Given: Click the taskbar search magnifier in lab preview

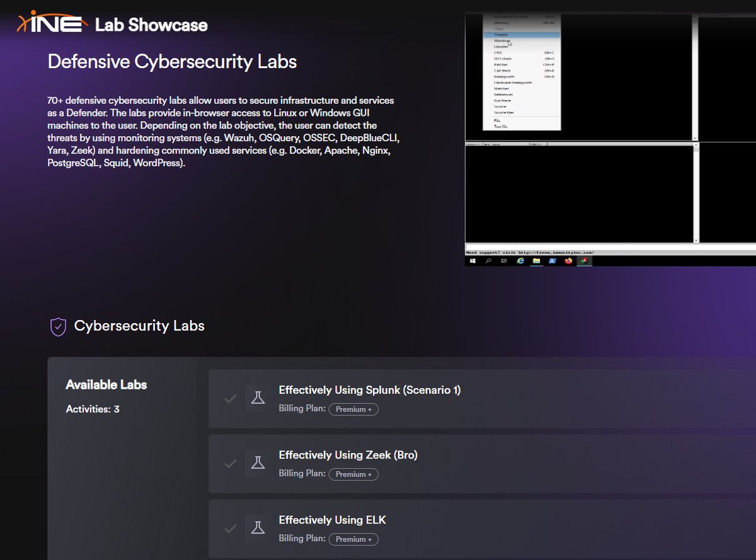Looking at the screenshot, I should [488, 261].
